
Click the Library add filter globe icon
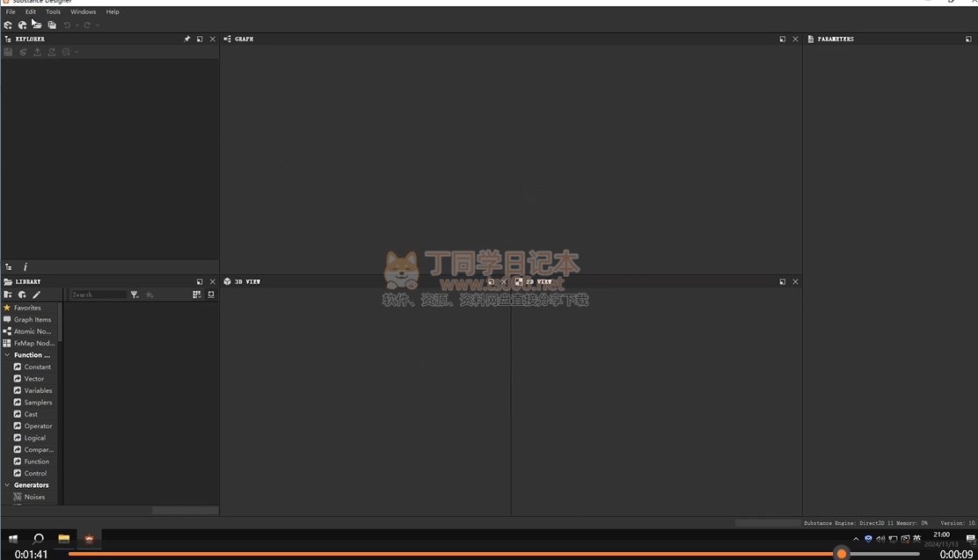[x=23, y=295]
